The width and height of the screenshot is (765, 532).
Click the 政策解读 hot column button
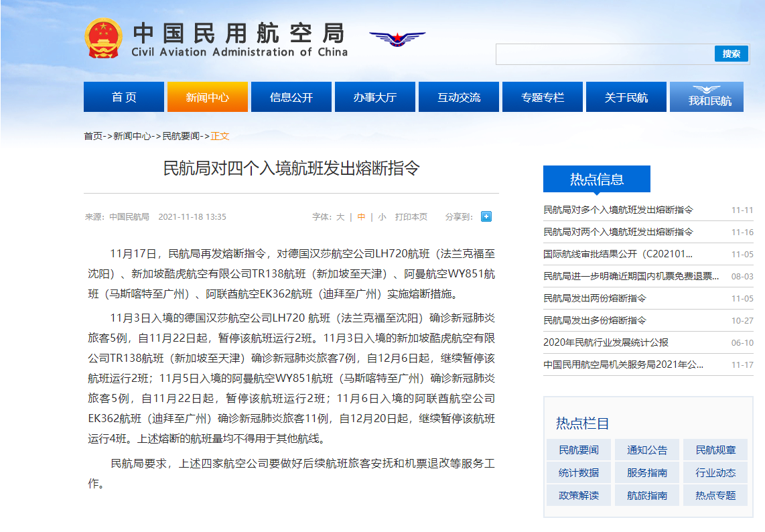[x=579, y=496]
